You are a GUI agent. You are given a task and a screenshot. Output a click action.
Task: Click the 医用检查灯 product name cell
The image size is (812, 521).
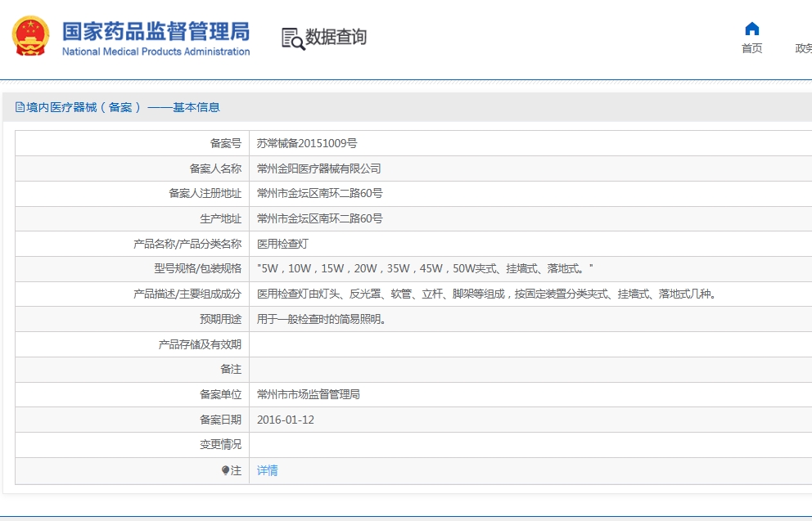[x=530, y=244]
